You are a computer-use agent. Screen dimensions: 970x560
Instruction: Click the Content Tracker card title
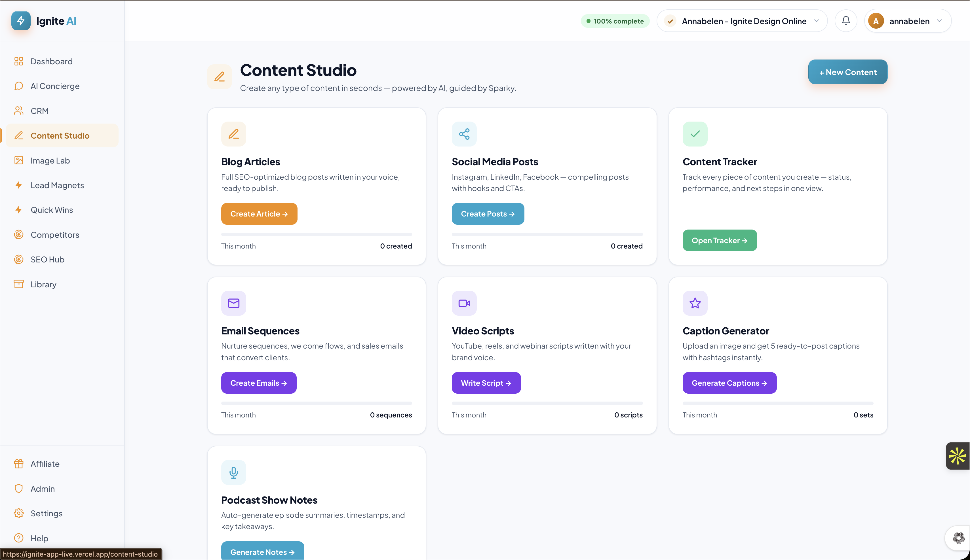click(719, 162)
